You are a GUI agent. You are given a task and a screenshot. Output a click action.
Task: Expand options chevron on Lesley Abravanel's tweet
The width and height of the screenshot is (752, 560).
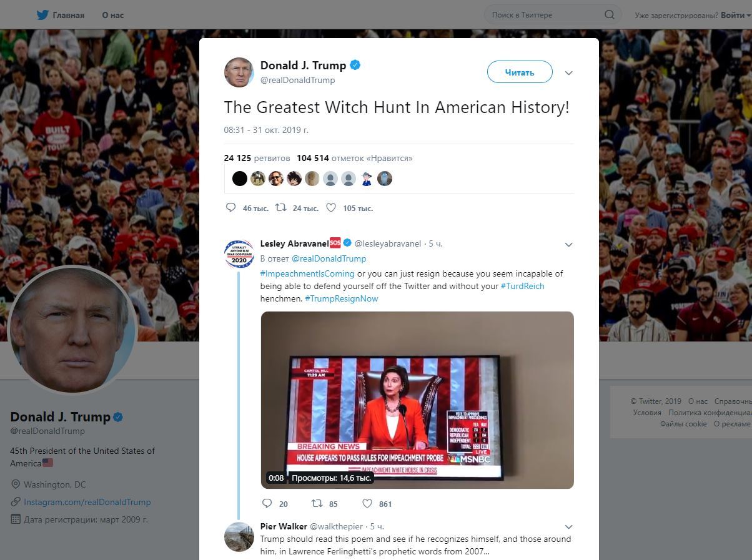(x=568, y=244)
